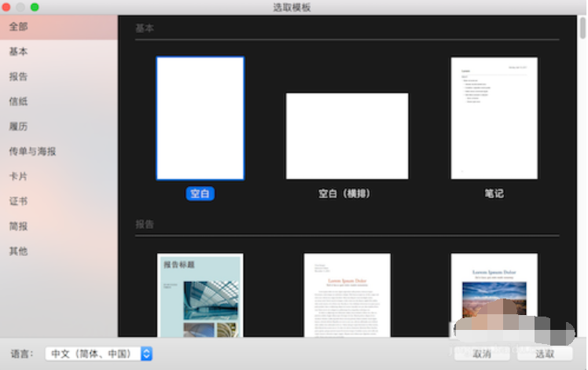Switch to the 基本 category

19,52
